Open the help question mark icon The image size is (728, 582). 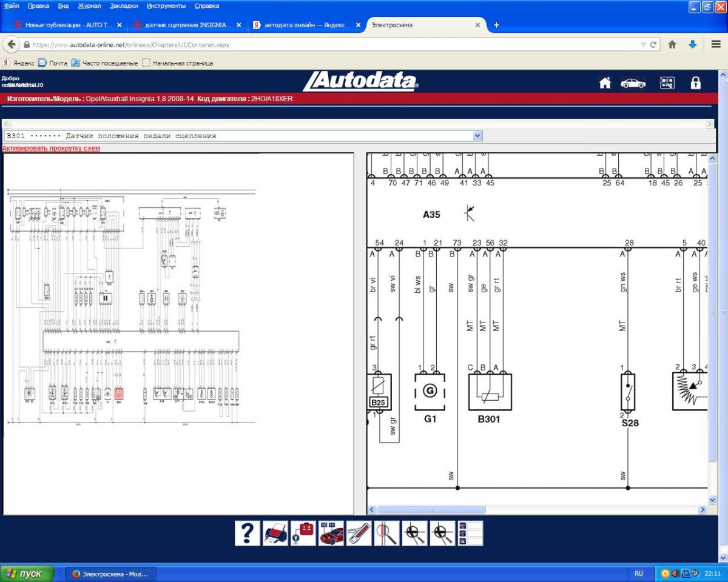(x=248, y=533)
